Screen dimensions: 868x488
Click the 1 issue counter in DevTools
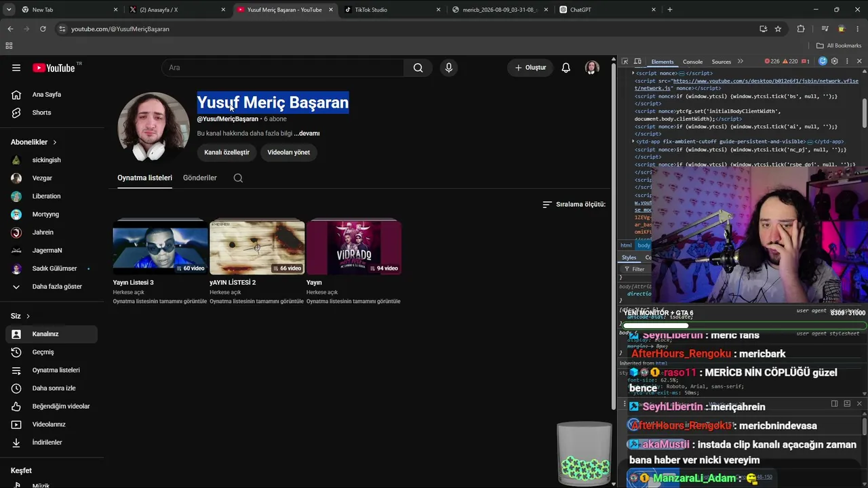(806, 62)
